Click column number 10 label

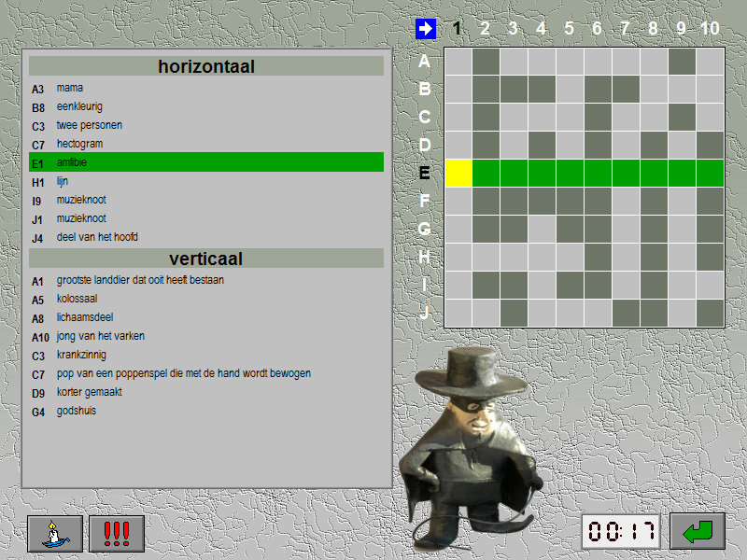pyautogui.click(x=710, y=29)
